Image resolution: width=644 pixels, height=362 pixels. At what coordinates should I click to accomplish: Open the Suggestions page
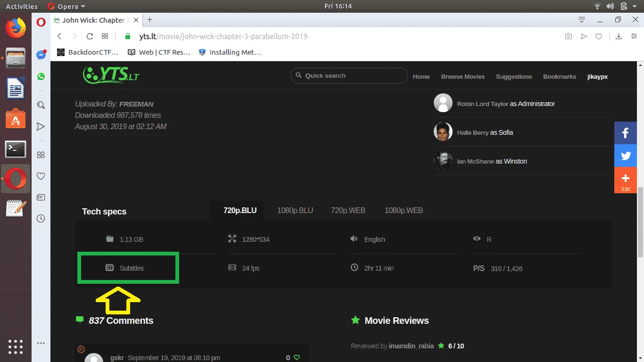point(514,76)
